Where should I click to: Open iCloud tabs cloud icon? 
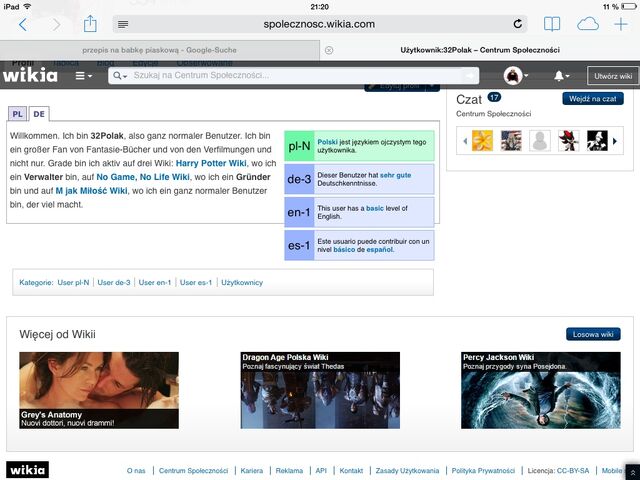click(588, 24)
